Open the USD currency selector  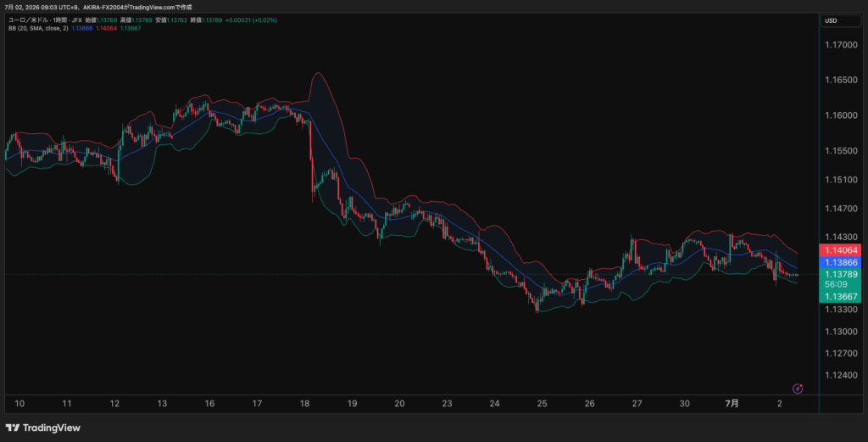click(840, 20)
